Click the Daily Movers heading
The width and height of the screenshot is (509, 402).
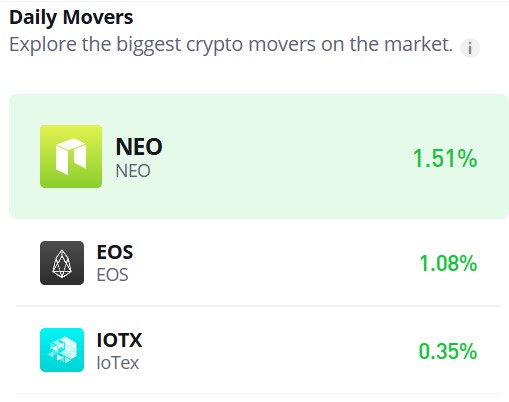tap(71, 17)
